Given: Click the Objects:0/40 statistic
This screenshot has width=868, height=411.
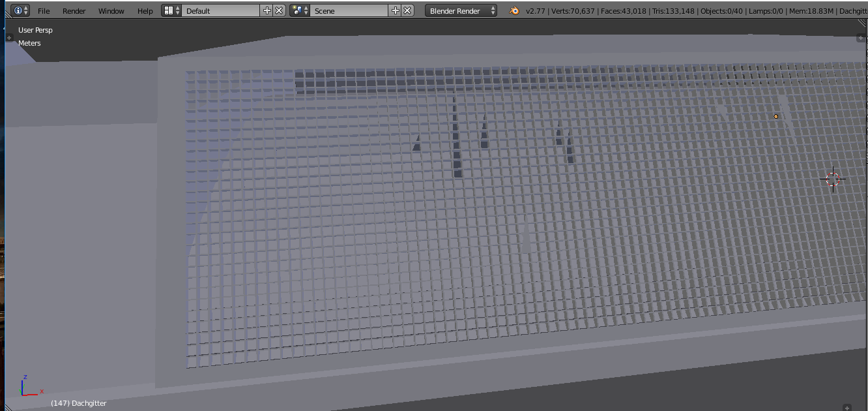Looking at the screenshot, I should pyautogui.click(x=721, y=11).
